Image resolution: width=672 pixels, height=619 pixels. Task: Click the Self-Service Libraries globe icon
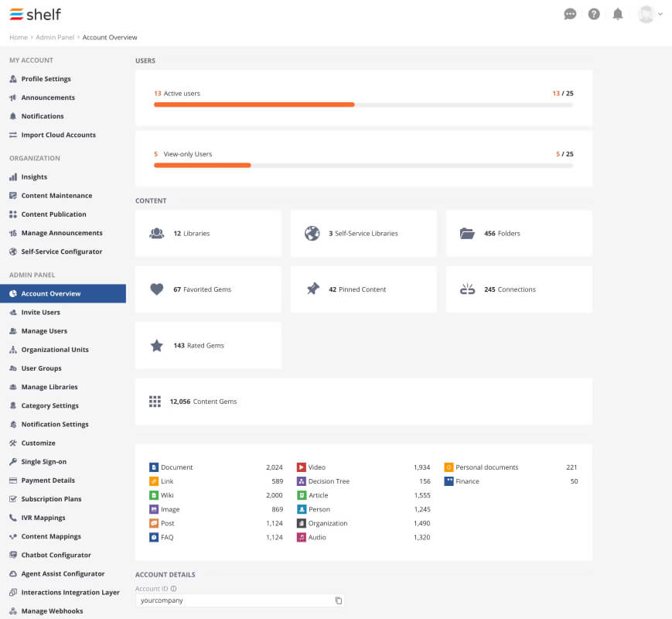[x=312, y=233]
